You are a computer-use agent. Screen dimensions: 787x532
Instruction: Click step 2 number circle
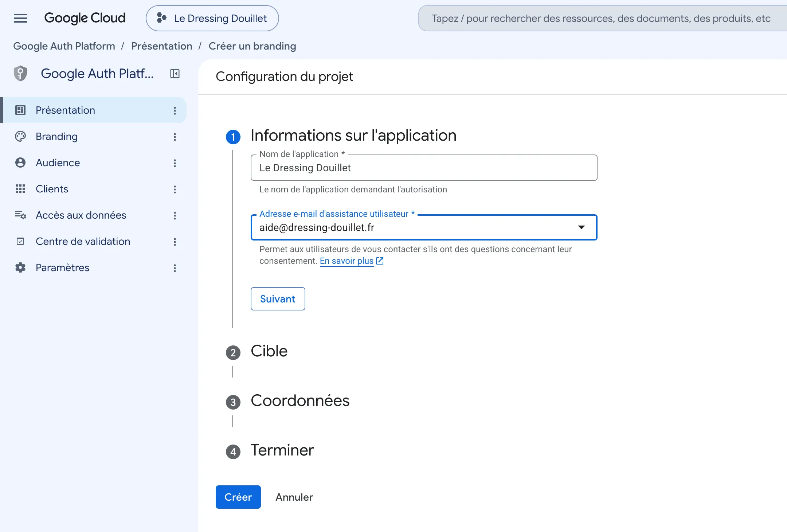tap(233, 353)
